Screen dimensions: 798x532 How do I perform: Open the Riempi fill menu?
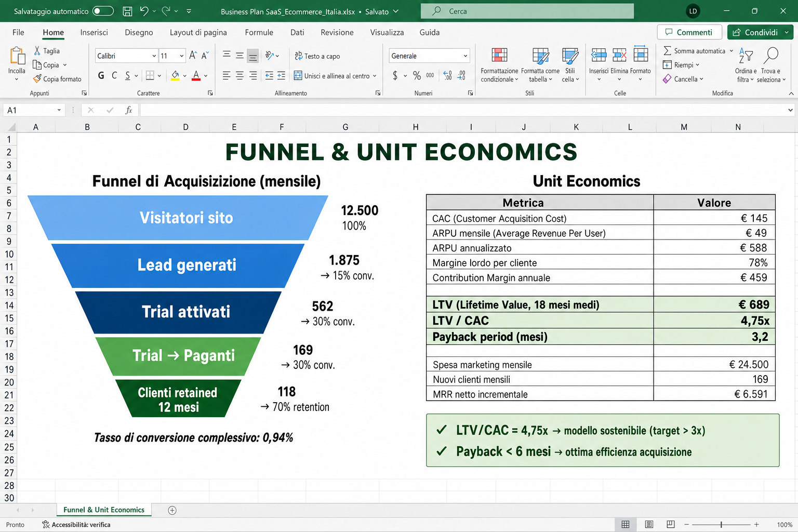(x=681, y=65)
